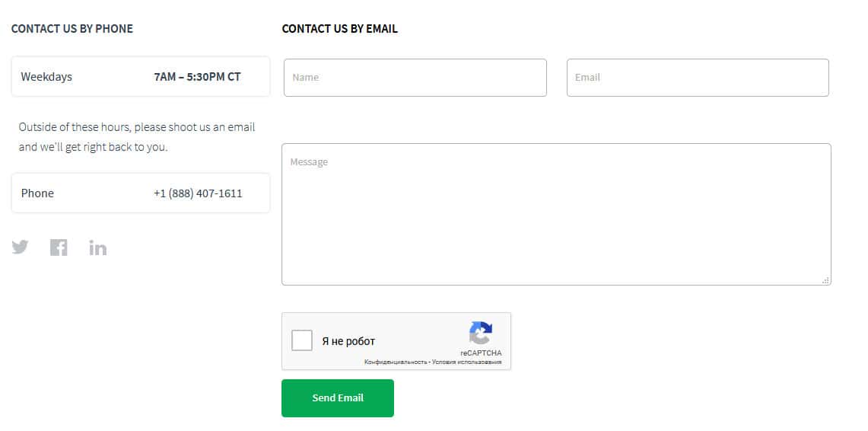The height and width of the screenshot is (431, 868).
Task: Click the Message box resize handle
Action: pyautogui.click(x=826, y=280)
